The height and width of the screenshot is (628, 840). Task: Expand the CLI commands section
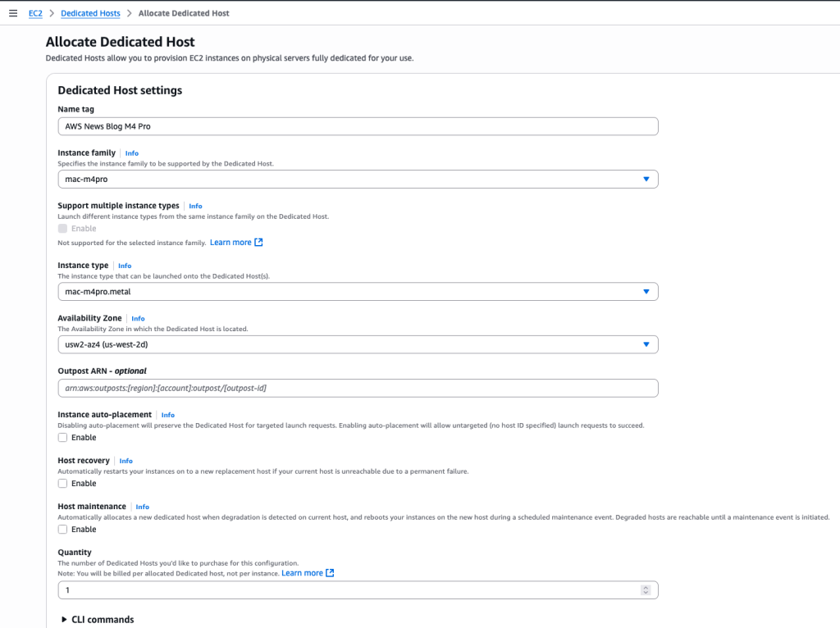pos(97,619)
